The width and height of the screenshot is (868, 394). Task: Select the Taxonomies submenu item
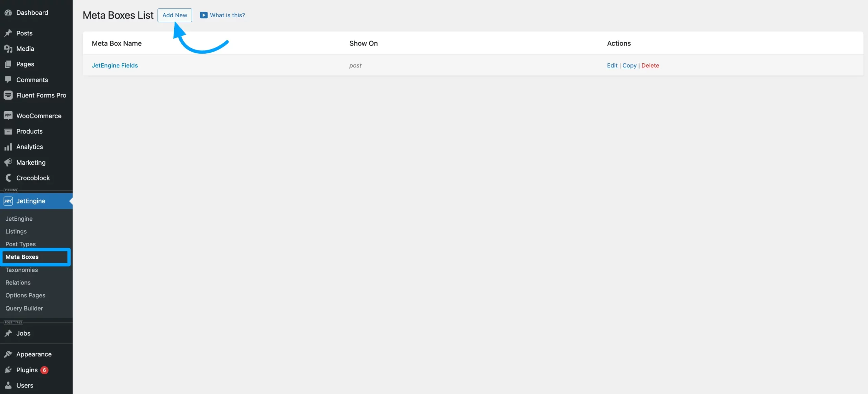(x=21, y=270)
